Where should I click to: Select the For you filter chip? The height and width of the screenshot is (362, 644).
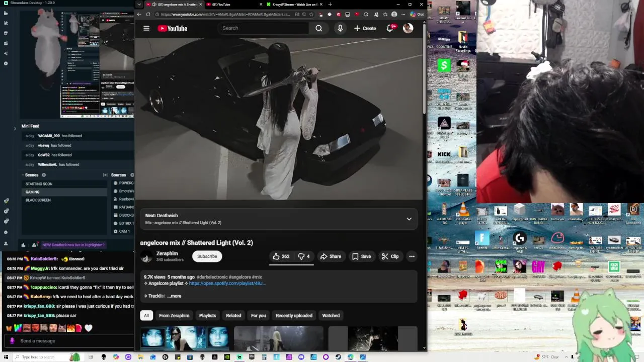(x=258, y=316)
